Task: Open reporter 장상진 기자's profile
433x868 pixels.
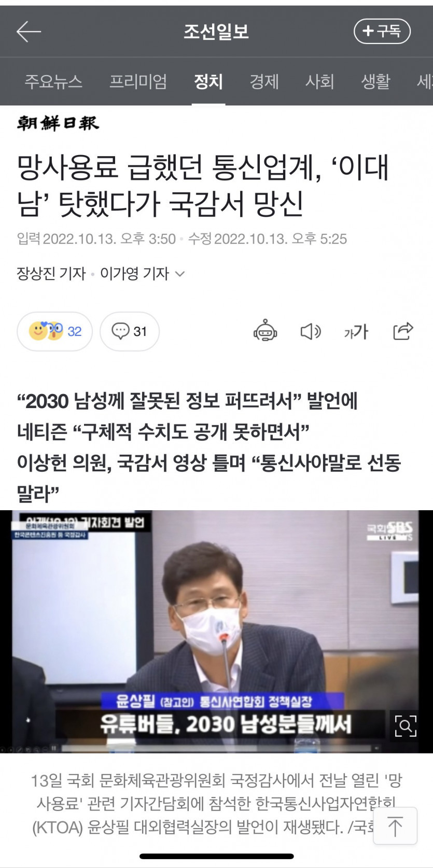Action: pos(51,273)
